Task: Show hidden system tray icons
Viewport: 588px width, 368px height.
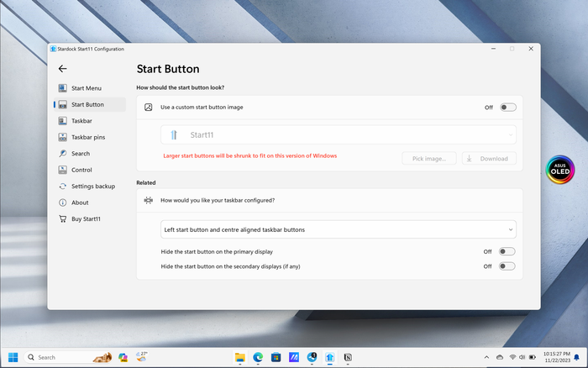Action: [x=486, y=357]
